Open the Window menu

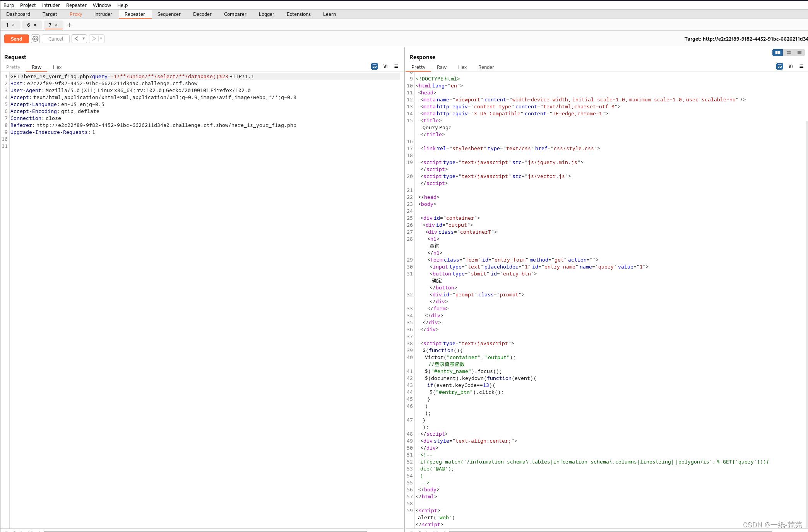click(102, 5)
